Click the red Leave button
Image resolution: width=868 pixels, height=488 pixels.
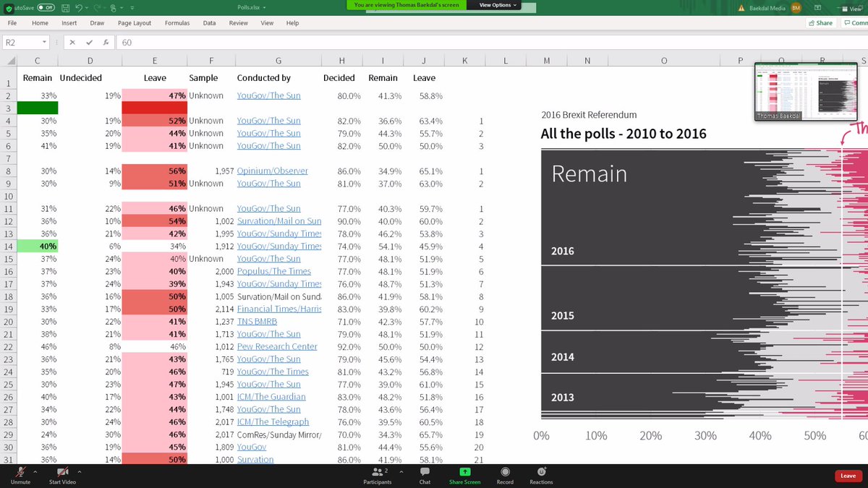click(x=848, y=476)
